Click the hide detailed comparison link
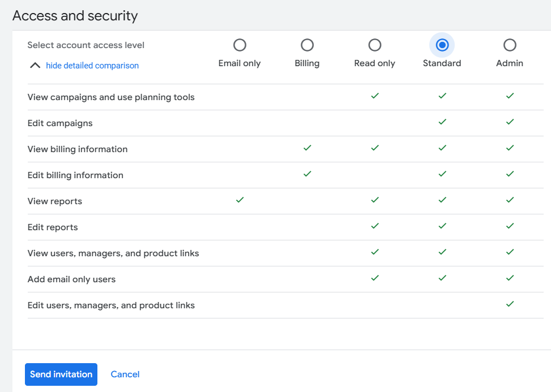 click(92, 66)
